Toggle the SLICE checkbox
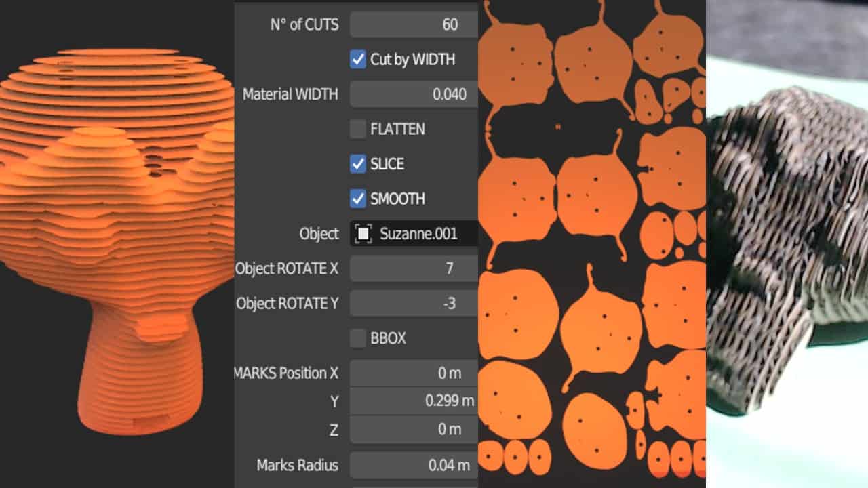The width and height of the screenshot is (868, 488). [358, 164]
